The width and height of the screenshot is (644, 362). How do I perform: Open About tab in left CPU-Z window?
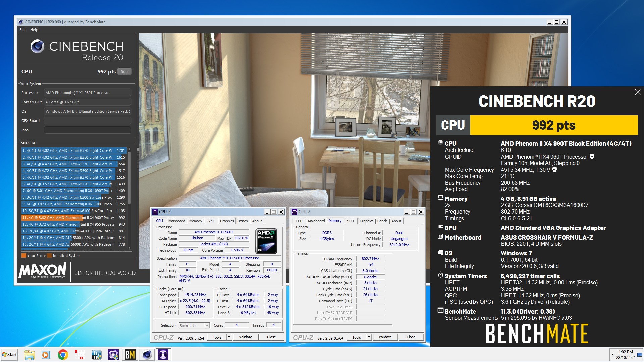tap(257, 221)
